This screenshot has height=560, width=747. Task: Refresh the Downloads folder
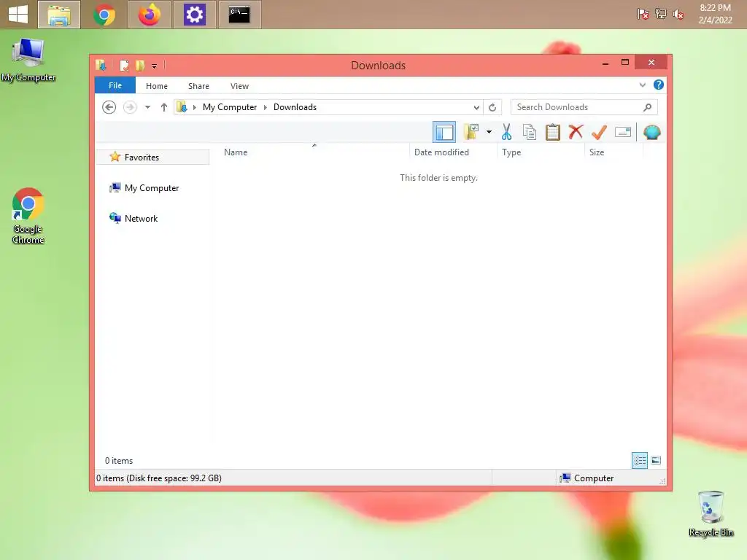coord(492,107)
